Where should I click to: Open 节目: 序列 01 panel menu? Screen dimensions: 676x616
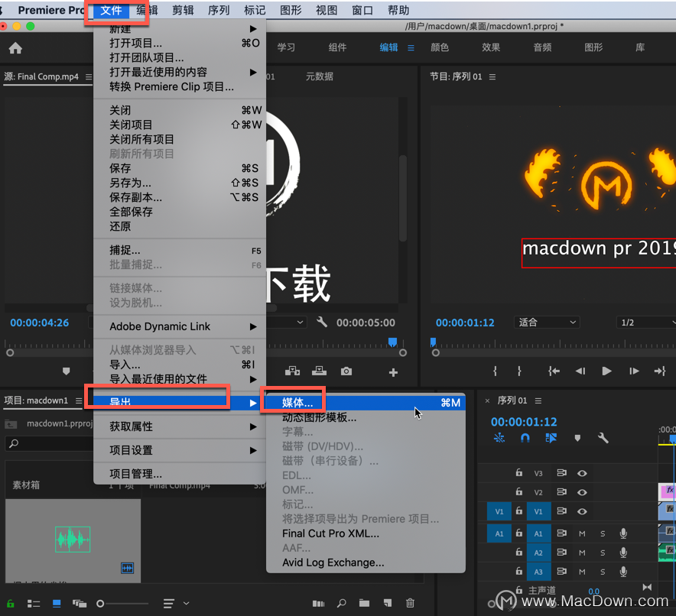pos(492,76)
